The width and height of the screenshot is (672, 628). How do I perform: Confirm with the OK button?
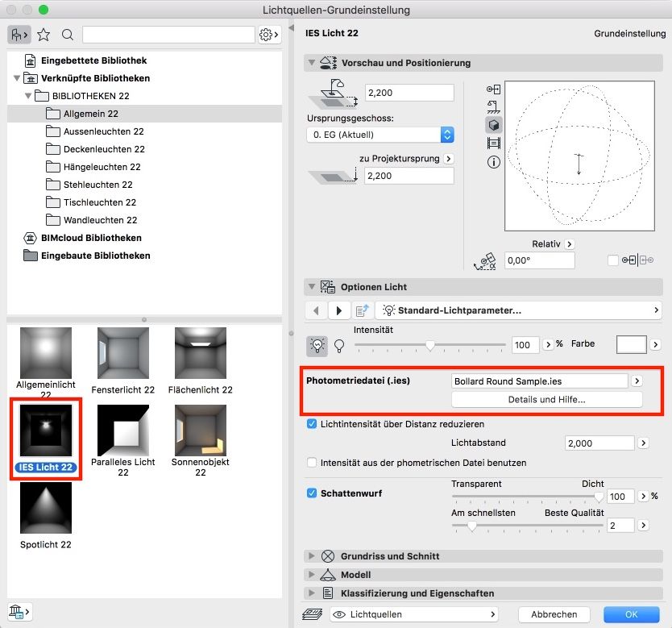click(631, 614)
